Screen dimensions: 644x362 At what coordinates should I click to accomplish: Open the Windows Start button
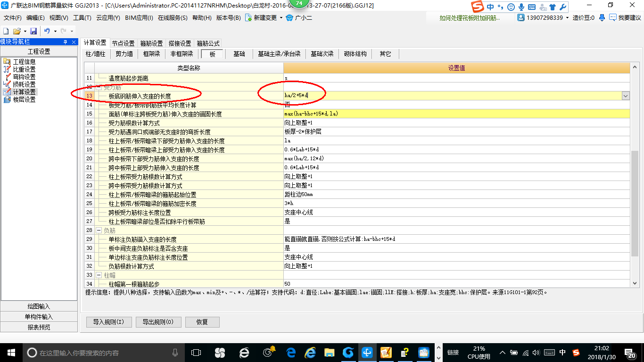click(x=11, y=352)
